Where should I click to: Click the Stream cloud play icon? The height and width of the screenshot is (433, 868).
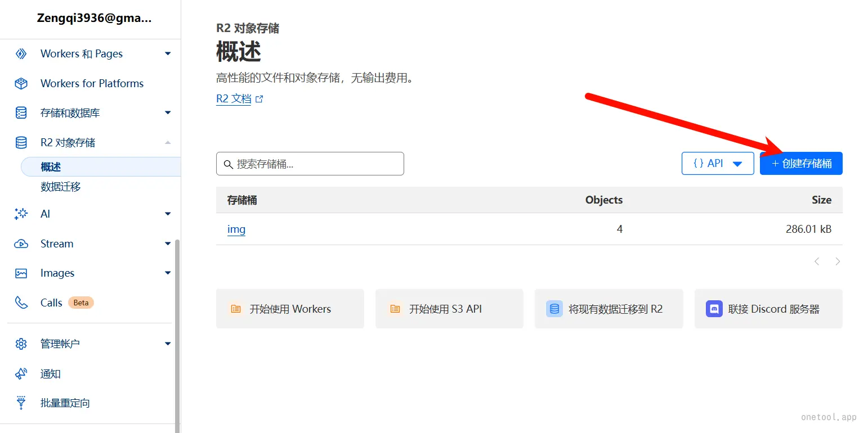(21, 244)
